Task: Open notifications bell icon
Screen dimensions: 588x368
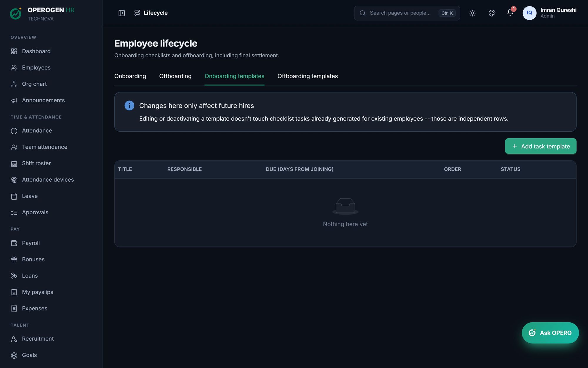Action: (x=510, y=13)
